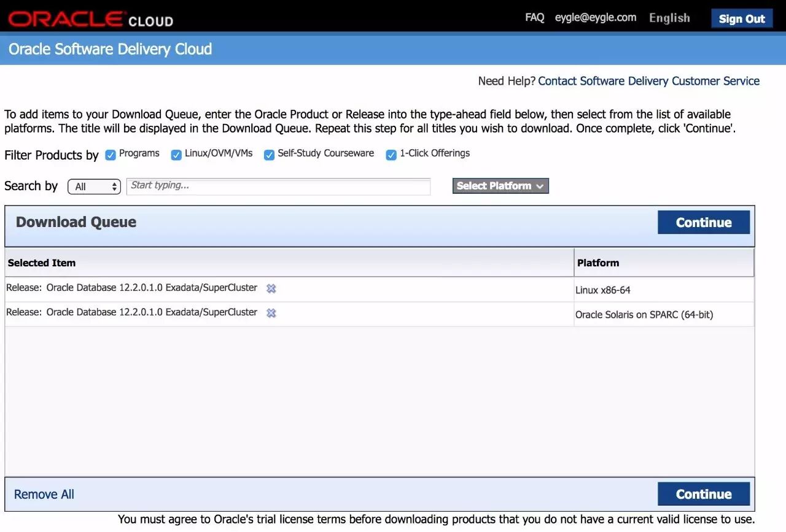
Task: Click the eygle@eygle.com account link
Action: [596, 18]
